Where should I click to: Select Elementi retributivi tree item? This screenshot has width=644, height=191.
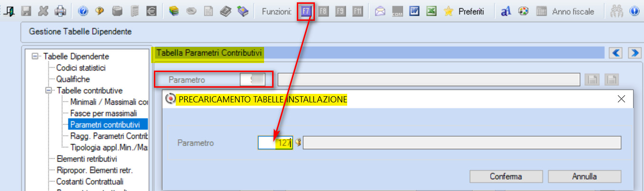[86, 159]
